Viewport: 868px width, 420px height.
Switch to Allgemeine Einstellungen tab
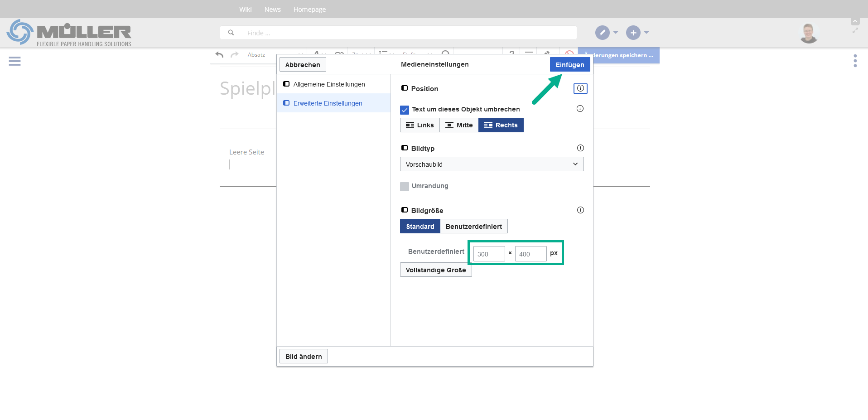[x=329, y=84]
